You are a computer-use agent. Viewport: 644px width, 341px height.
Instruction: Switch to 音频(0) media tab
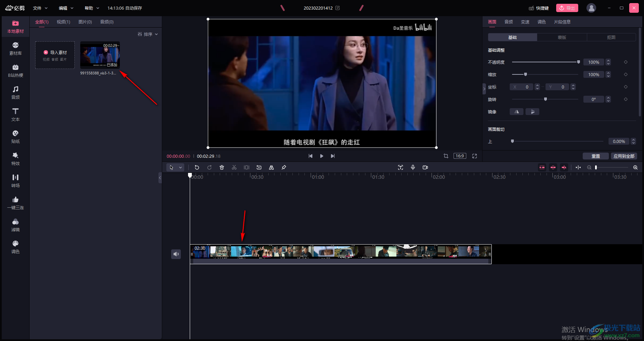point(107,22)
